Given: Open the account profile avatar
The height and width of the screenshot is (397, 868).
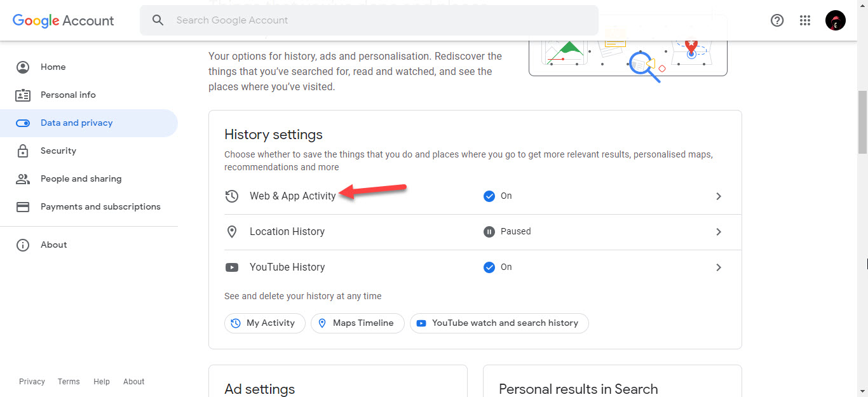Looking at the screenshot, I should (x=835, y=20).
